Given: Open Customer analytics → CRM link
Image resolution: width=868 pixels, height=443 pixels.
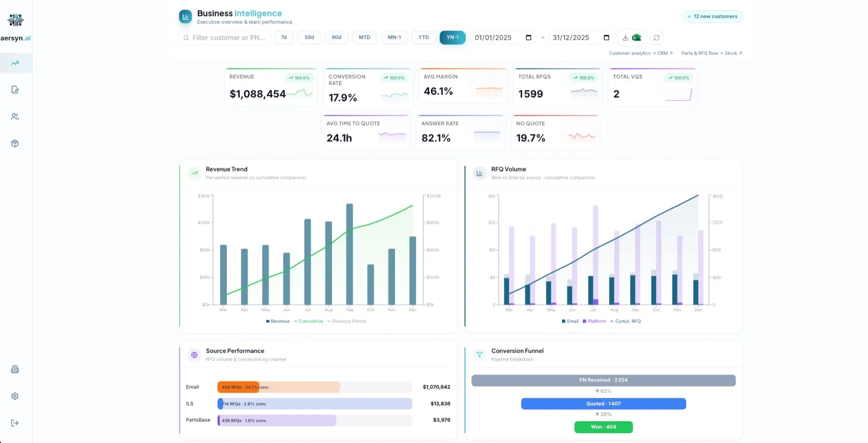Looking at the screenshot, I should point(641,53).
